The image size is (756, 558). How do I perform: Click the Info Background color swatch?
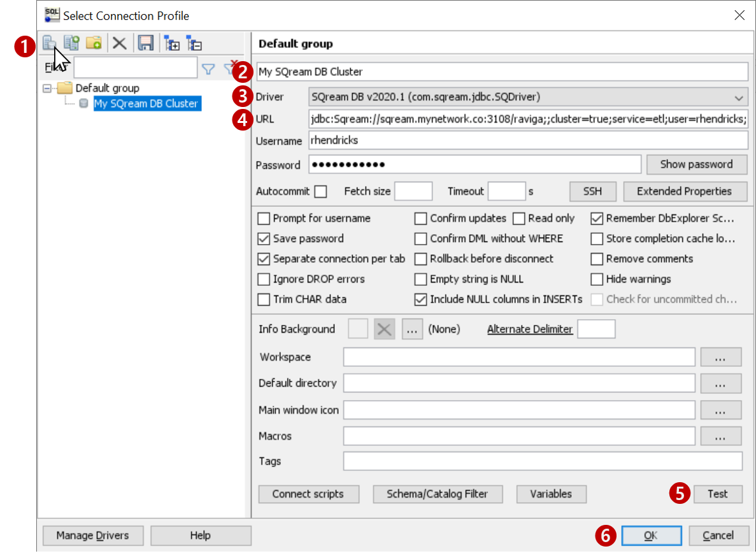(358, 329)
